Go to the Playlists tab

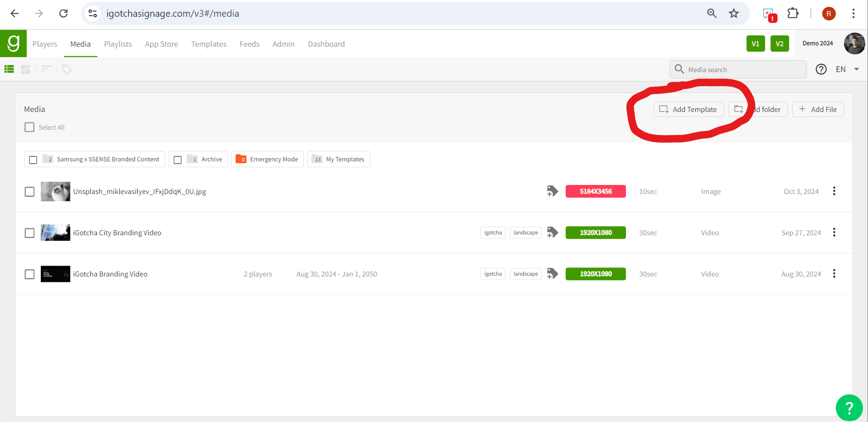(118, 44)
